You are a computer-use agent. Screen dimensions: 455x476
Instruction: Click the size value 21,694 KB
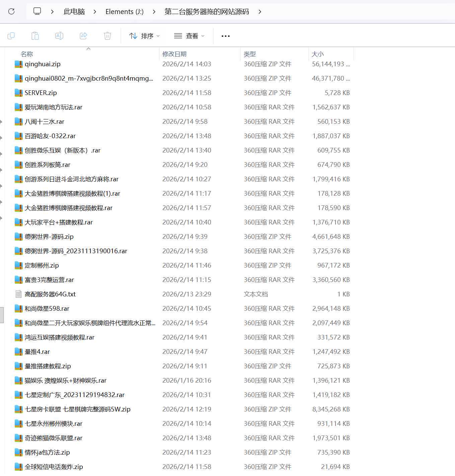pyautogui.click(x=335, y=467)
